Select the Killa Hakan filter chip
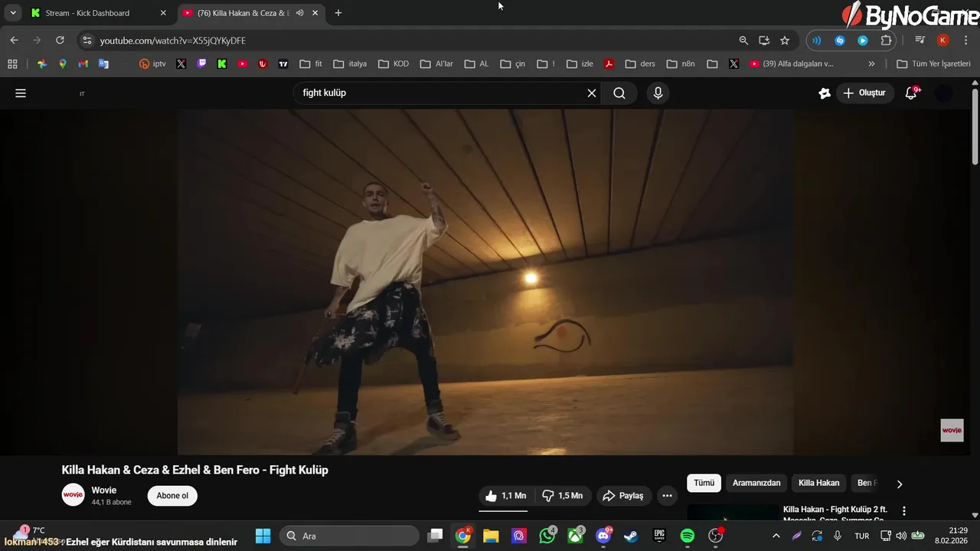980x551 pixels. pos(818,483)
